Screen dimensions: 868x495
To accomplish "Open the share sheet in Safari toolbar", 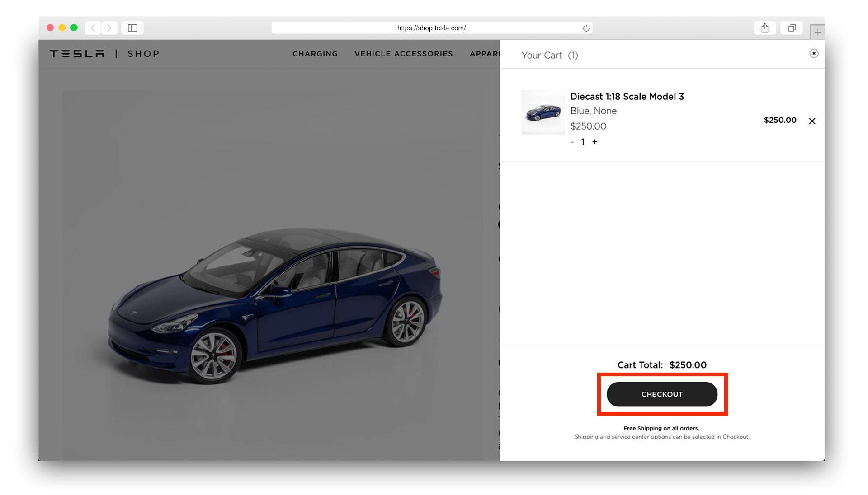I will click(x=765, y=28).
